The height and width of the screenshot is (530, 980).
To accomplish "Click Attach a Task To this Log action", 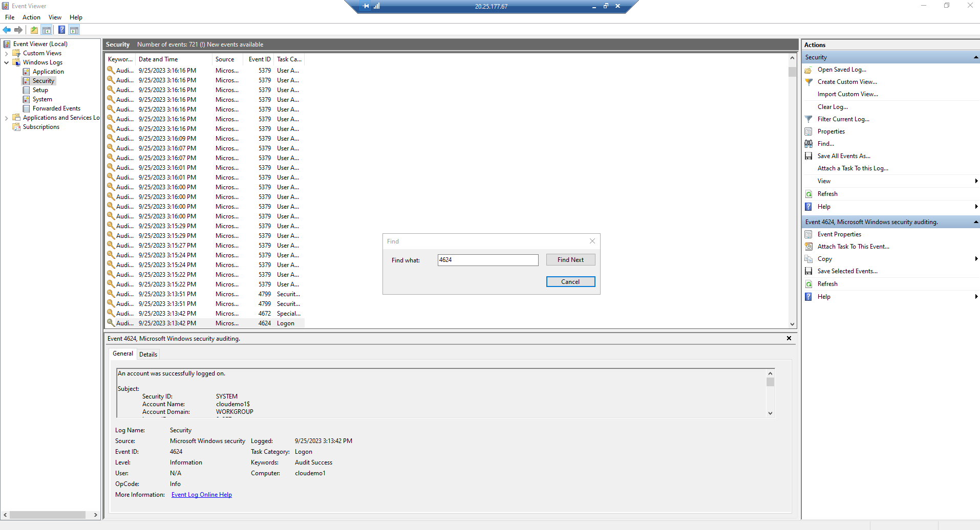I will point(853,168).
